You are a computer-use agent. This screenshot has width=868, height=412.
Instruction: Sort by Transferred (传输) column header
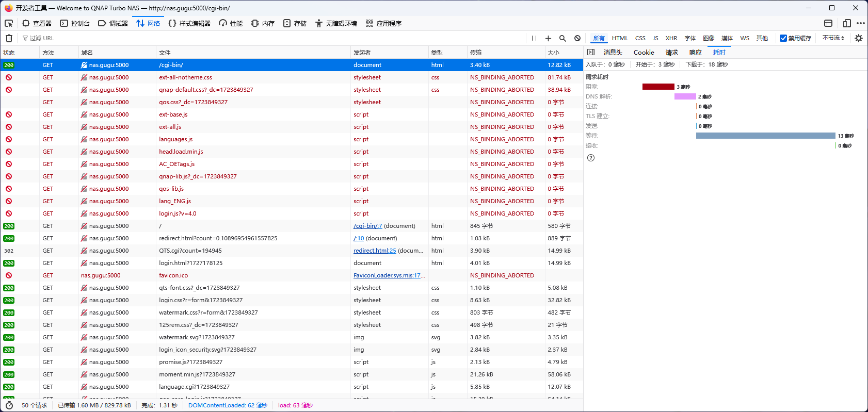click(506, 53)
